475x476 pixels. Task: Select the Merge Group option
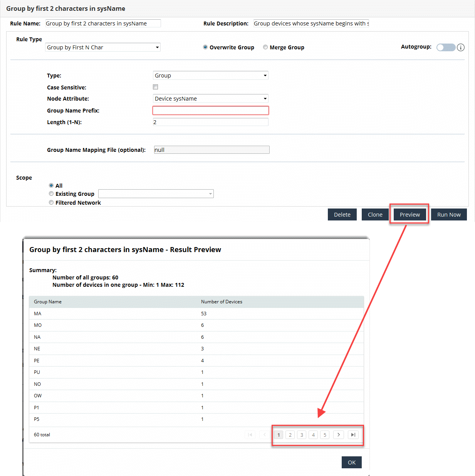point(265,47)
